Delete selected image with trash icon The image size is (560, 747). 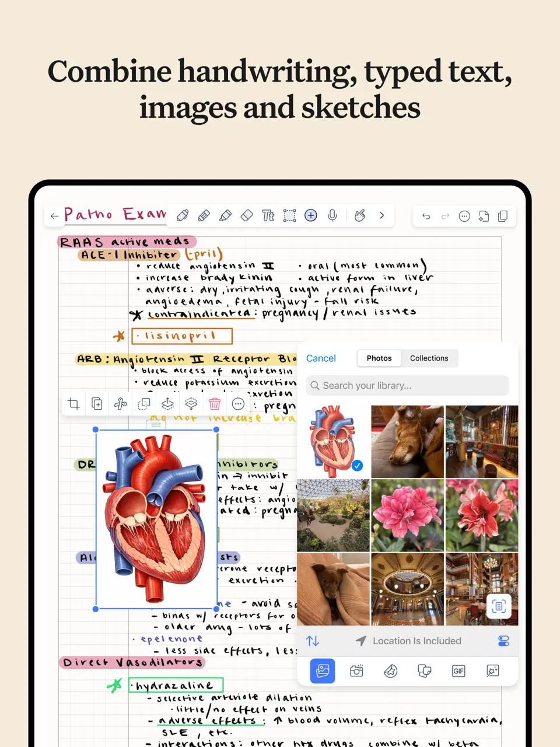(215, 404)
